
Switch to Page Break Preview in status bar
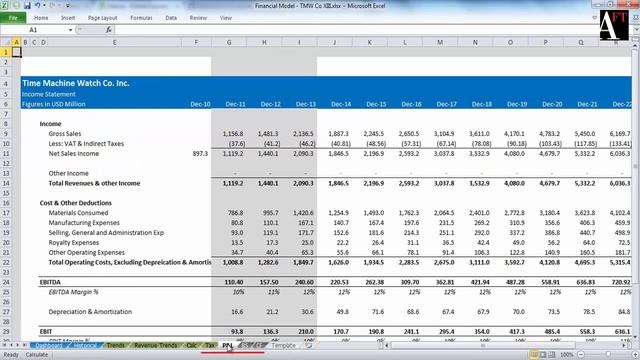(551, 355)
